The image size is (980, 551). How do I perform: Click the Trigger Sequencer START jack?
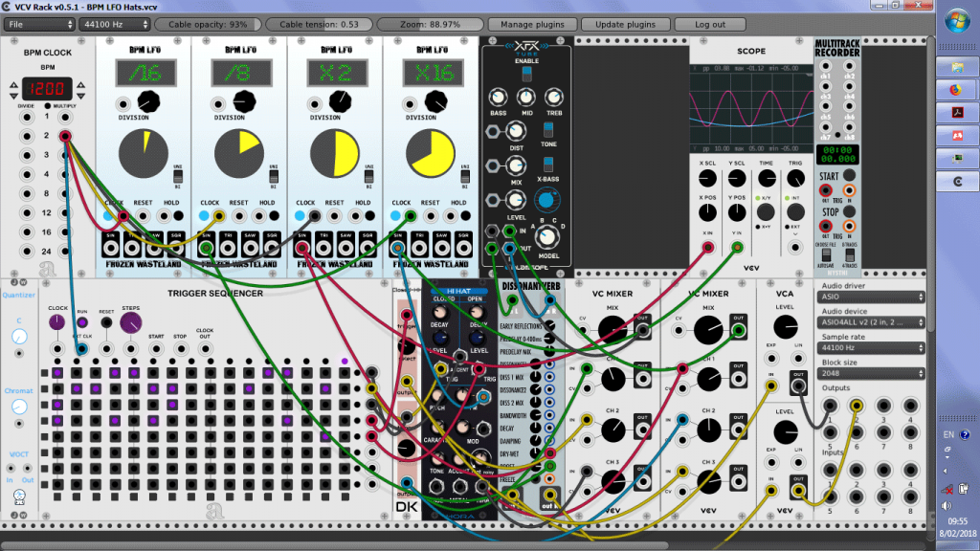point(156,348)
